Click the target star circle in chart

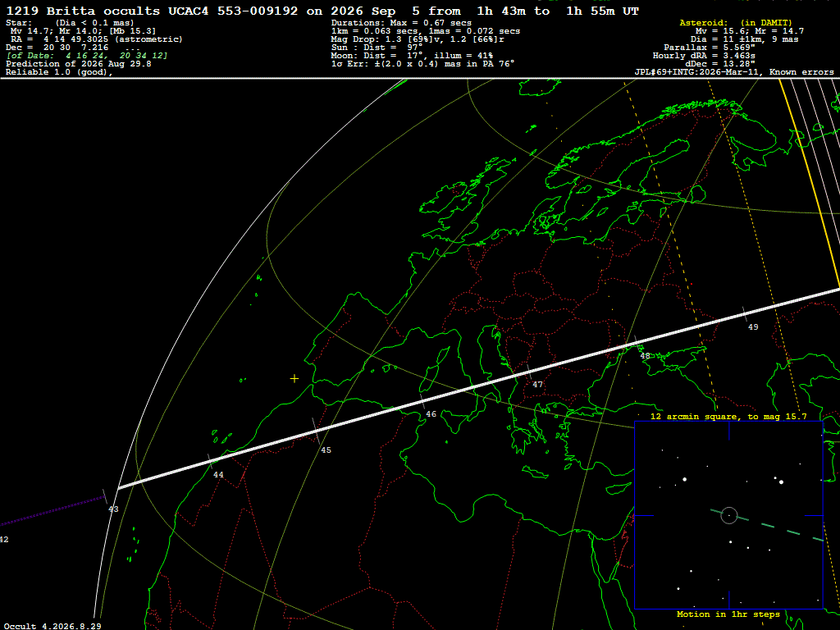click(x=729, y=515)
